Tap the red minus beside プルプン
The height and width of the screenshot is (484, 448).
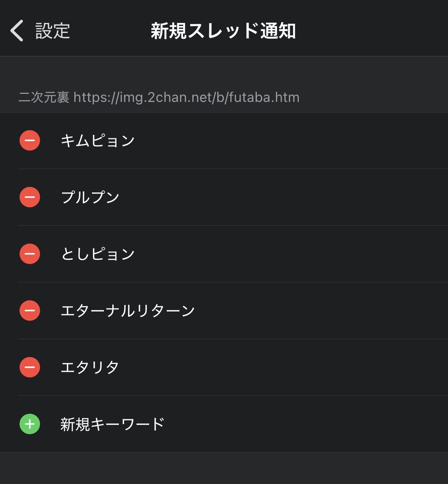30,197
